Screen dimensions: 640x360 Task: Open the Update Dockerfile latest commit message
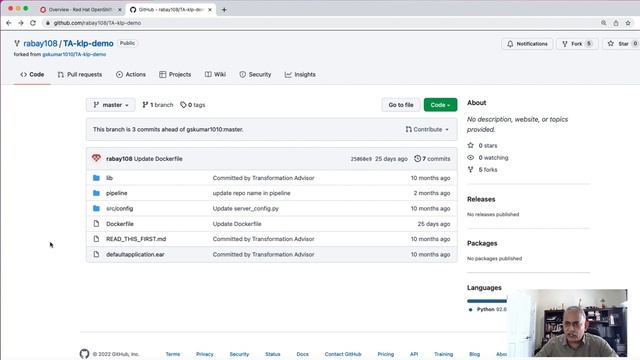[x=158, y=159]
